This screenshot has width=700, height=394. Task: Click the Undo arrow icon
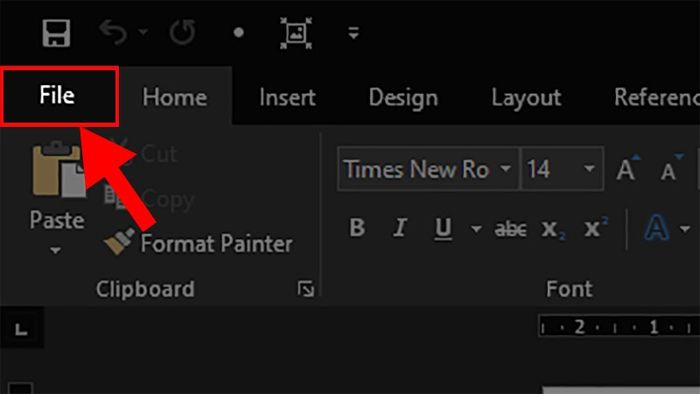tap(113, 32)
